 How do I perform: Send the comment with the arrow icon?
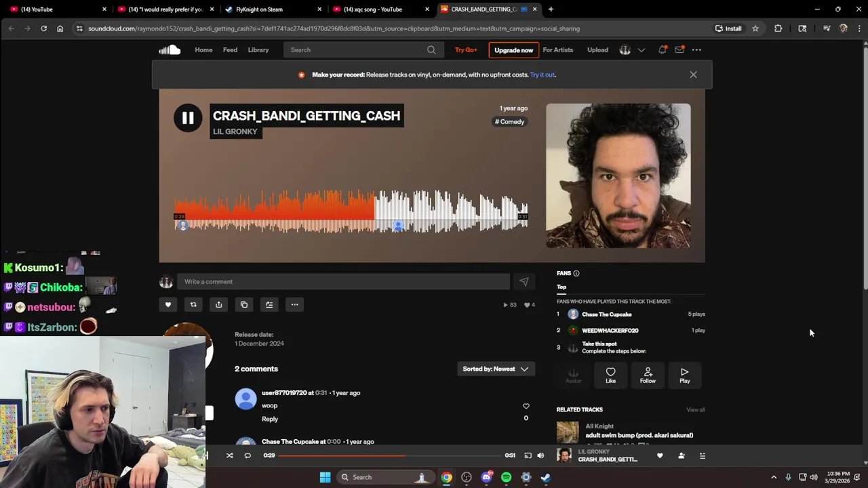(x=524, y=282)
